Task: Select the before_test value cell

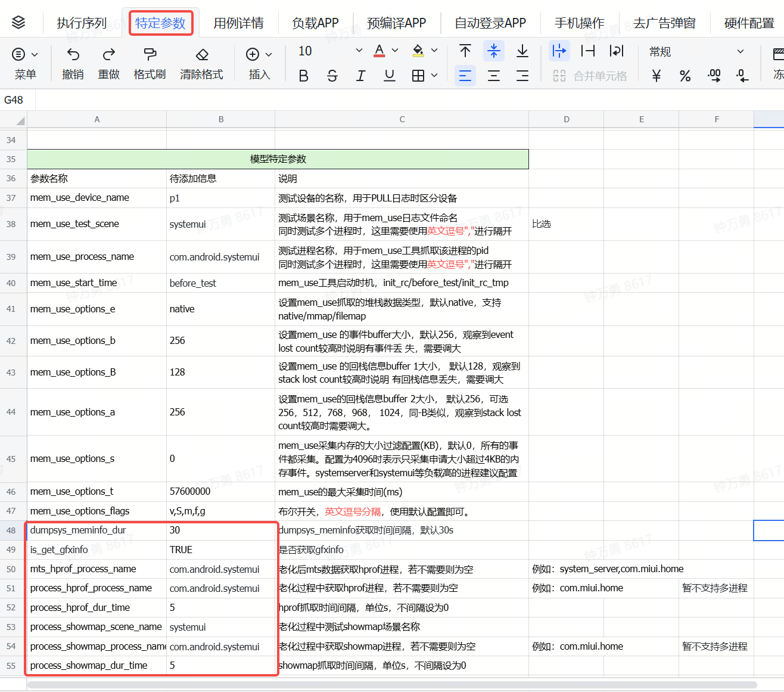Action: coord(221,283)
